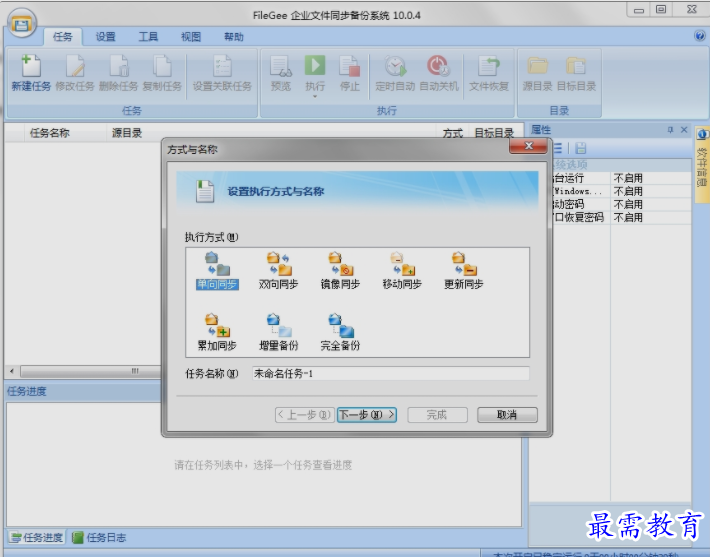Select 更新同步 execution mode
Screen dimensions: 710x557
point(464,271)
